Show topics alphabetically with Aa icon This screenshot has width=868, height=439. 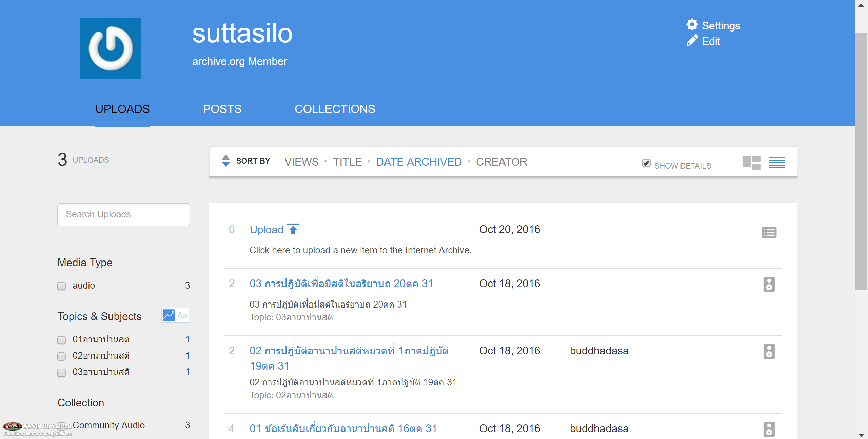[x=182, y=315]
